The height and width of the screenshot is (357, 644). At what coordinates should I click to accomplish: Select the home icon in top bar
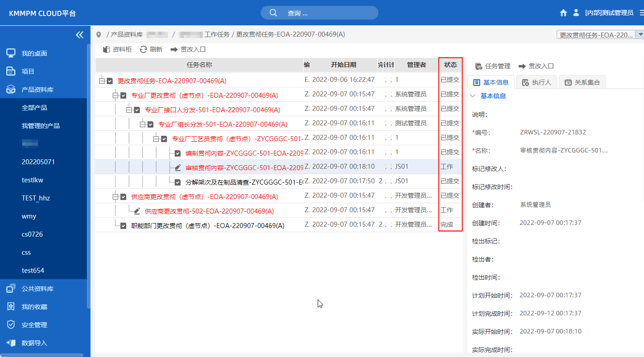tap(563, 13)
